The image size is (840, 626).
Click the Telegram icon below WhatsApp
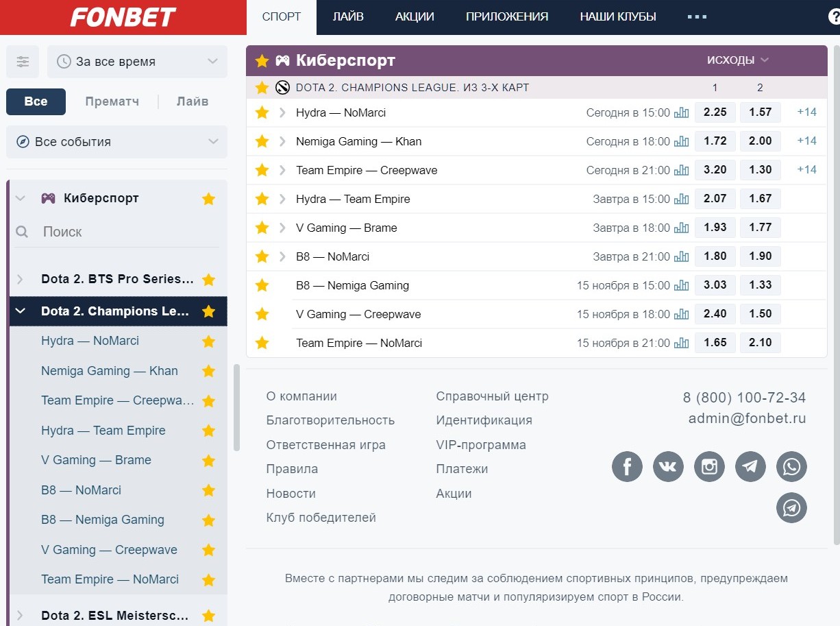(x=791, y=507)
